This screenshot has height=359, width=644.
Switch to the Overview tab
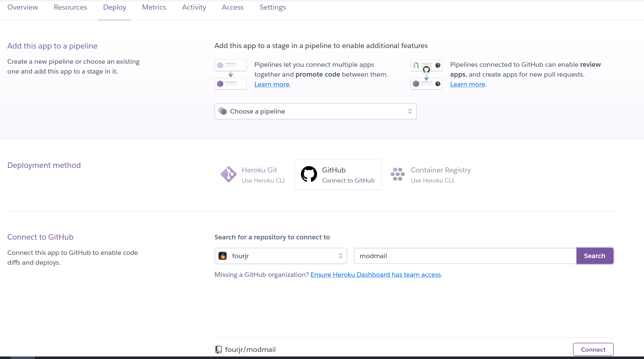pyautogui.click(x=22, y=7)
